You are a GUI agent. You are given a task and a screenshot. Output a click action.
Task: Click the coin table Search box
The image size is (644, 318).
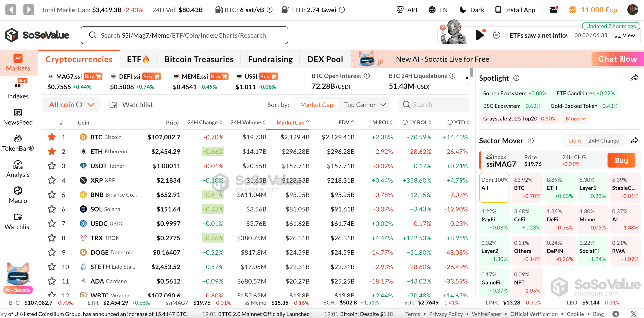(433, 104)
